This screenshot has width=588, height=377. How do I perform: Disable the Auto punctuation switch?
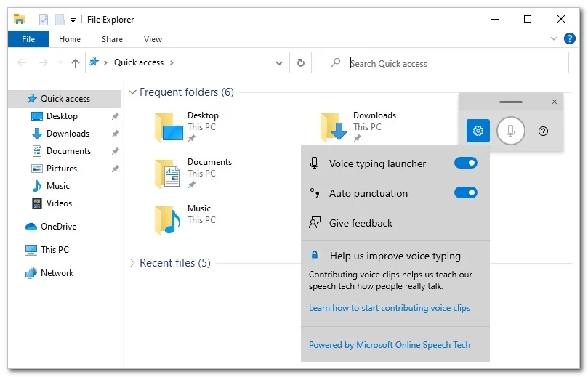[465, 193]
